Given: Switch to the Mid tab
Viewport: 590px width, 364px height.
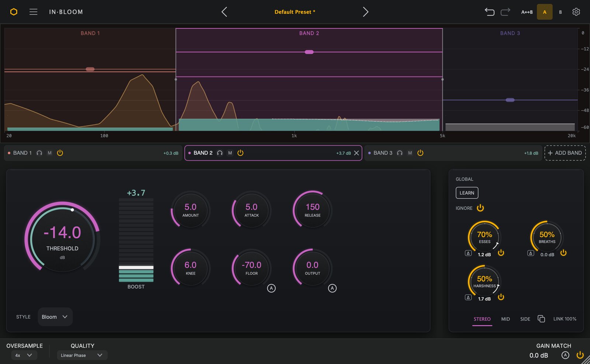Looking at the screenshot, I should (506, 319).
